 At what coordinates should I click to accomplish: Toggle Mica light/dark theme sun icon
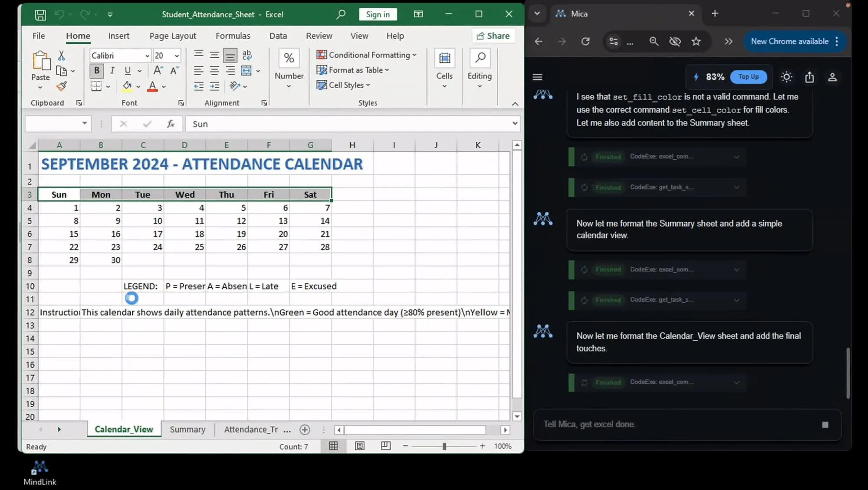pyautogui.click(x=786, y=77)
